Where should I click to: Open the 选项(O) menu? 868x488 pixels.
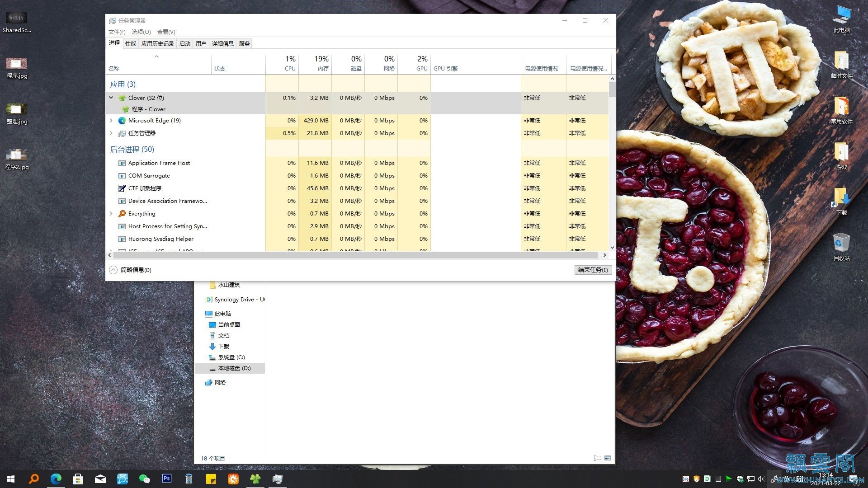click(x=142, y=32)
